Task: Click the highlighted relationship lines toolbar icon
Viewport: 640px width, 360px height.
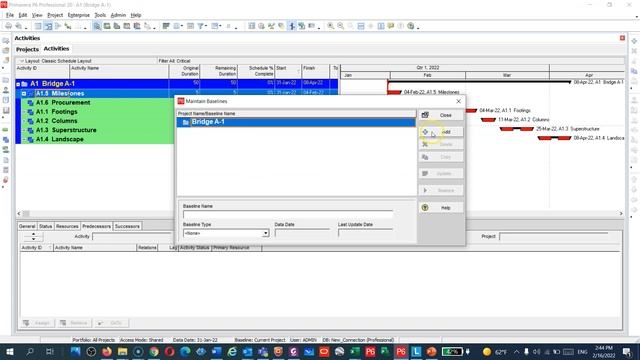Action: click(292, 26)
